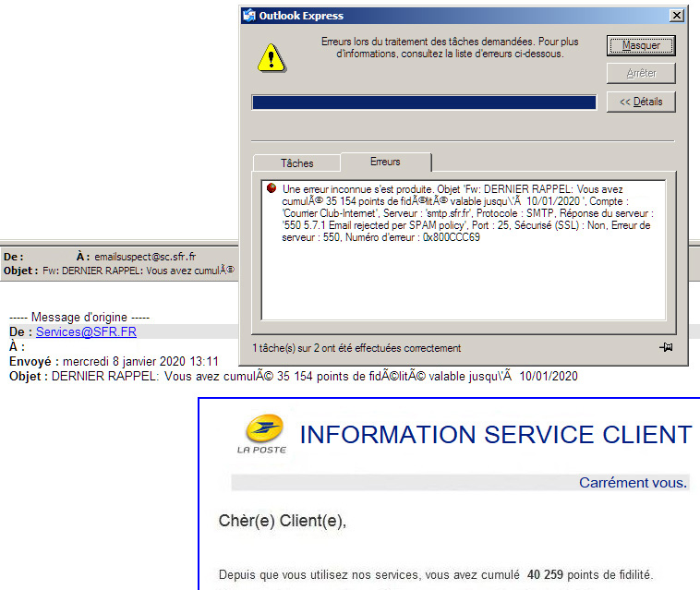The height and width of the screenshot is (590, 700).
Task: Click the Outlook Express dialog title bar
Action: click(x=462, y=16)
